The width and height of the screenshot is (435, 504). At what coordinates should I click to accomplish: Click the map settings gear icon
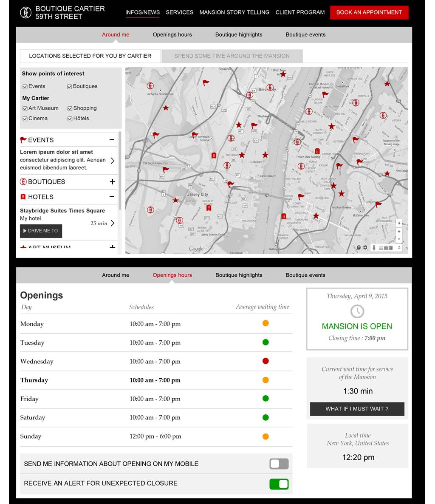point(365,248)
